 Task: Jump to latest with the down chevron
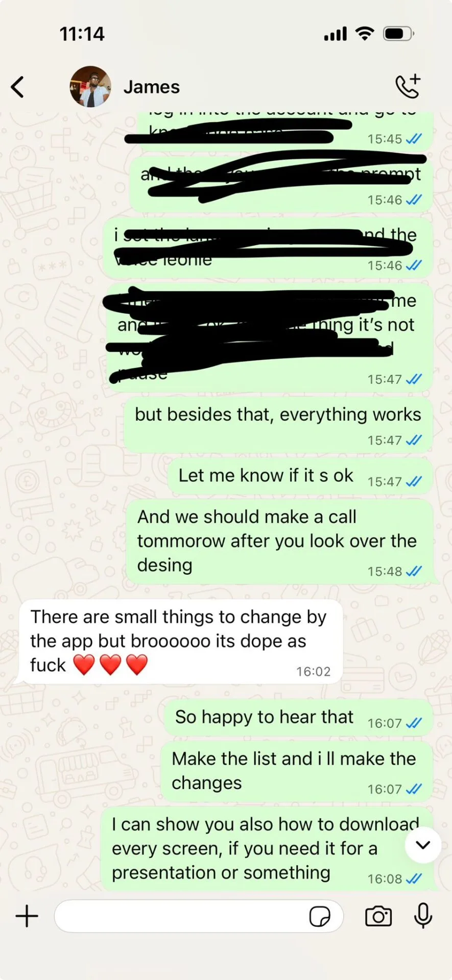[x=423, y=845]
